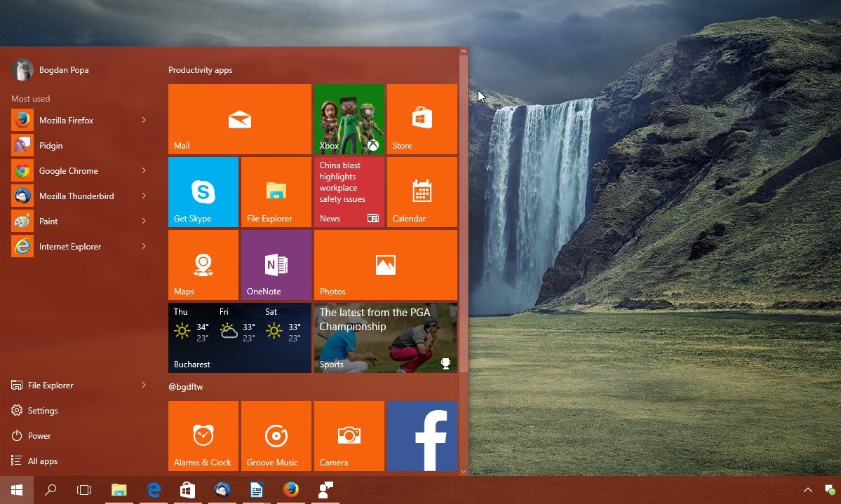Screen dimensions: 841x504
Task: Expand Paint jump list arrow
Action: 144,221
